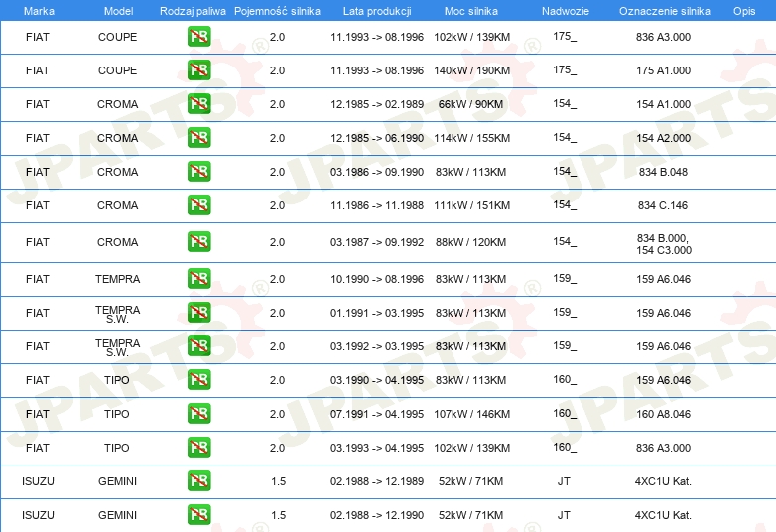Select the fuel icon for TIPO 102kW/139KM
776x532 pixels.
(x=198, y=447)
